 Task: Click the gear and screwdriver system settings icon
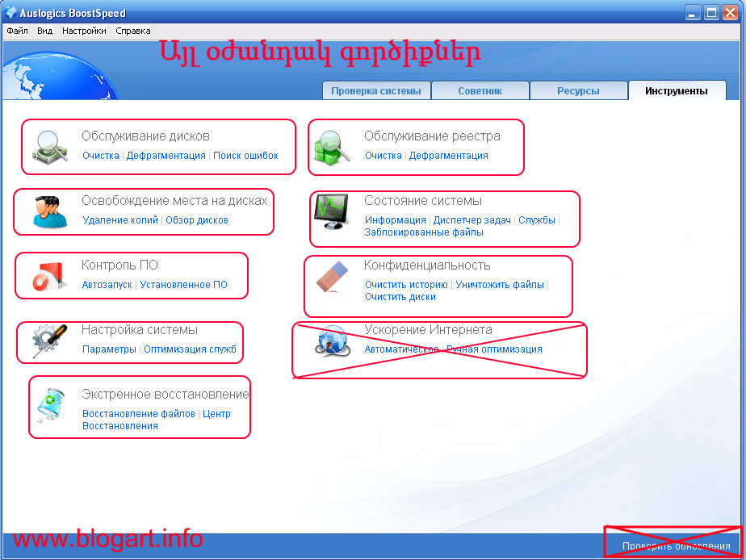[50, 341]
